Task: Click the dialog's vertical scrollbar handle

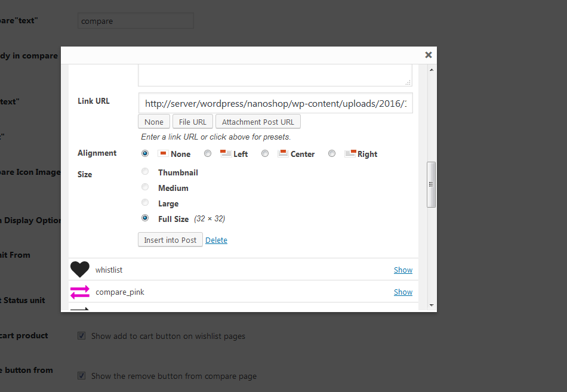Action: pyautogui.click(x=431, y=185)
